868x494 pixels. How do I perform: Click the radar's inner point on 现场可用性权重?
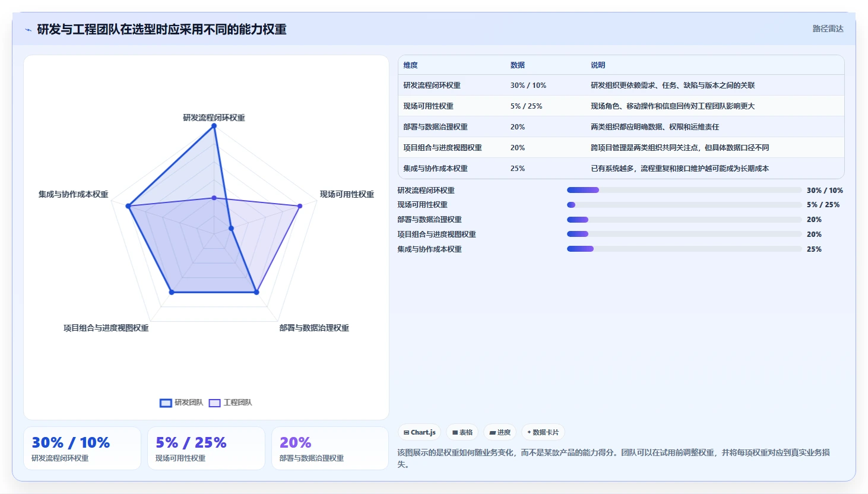pyautogui.click(x=231, y=228)
